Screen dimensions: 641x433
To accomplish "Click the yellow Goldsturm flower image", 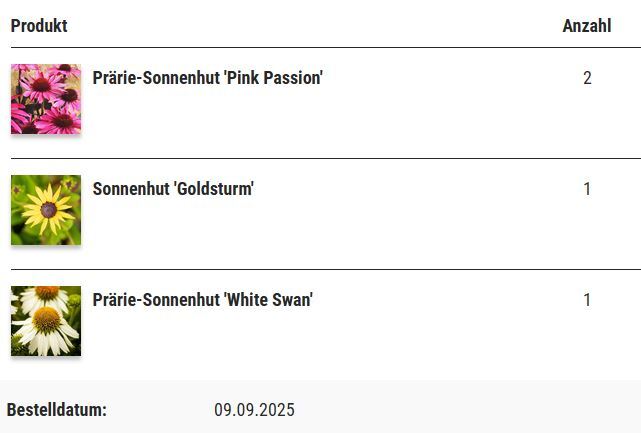I will [46, 210].
